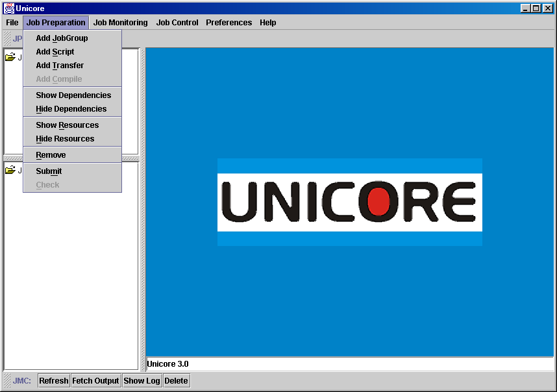Open the Job Control menu
Screen dimensions: 557x392
[177, 22]
